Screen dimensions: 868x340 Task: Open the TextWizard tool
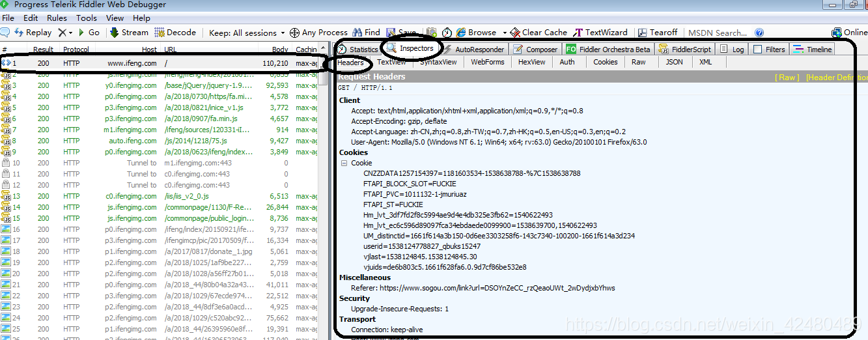[x=600, y=33]
